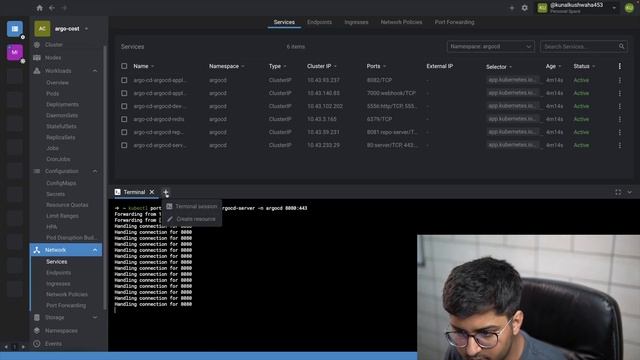Check the argocd-rep service row checkbox
Screen dimensions: 640x360
(x=124, y=132)
